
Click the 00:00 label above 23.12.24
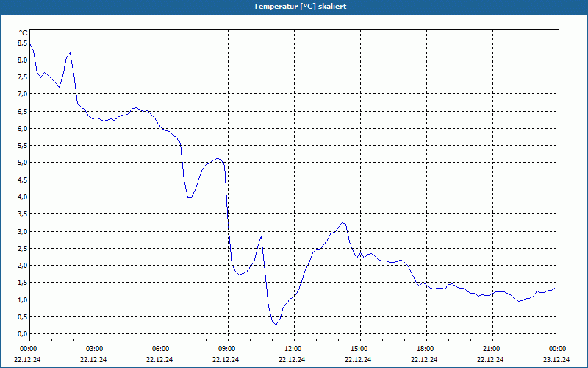559,349
